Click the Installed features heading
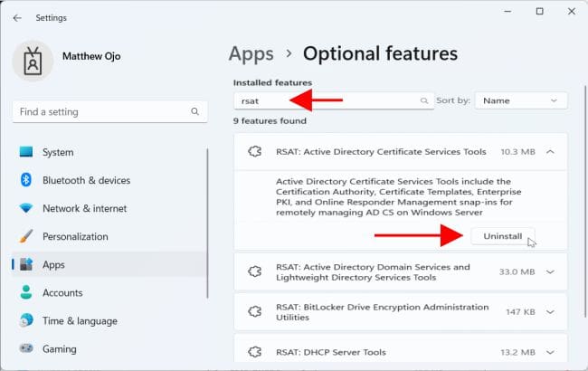 click(x=272, y=82)
